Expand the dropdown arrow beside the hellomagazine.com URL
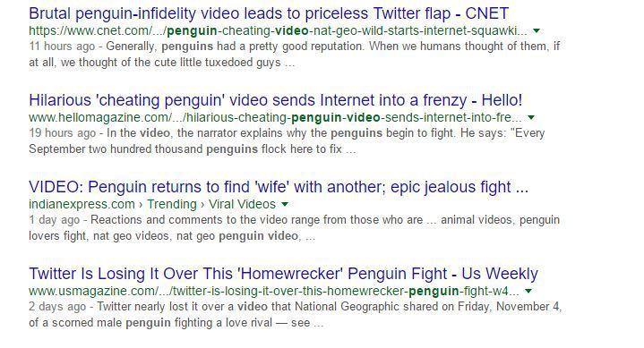Screen dimensions: 644x348 tap(531, 118)
